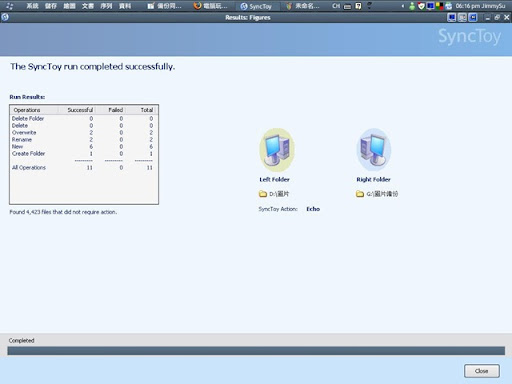Screen dimensions: 512x384
Task: Select the Overwrite row
Action: [x=83, y=132]
